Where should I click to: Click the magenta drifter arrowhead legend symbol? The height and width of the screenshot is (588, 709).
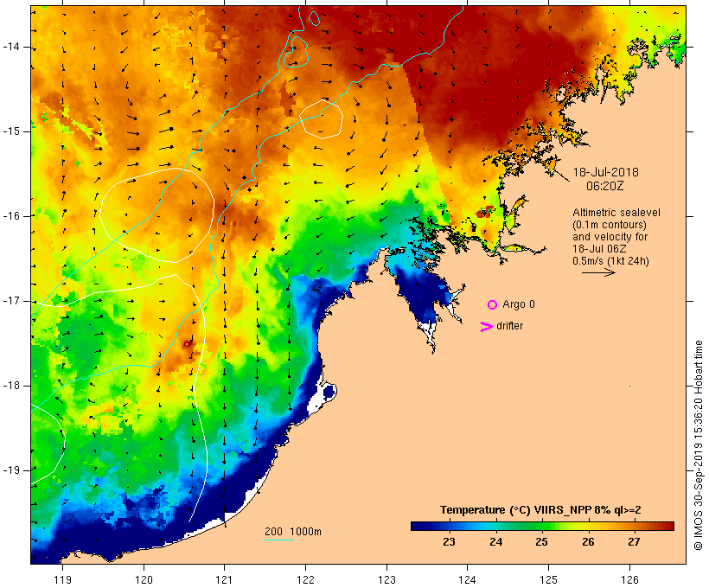click(487, 327)
